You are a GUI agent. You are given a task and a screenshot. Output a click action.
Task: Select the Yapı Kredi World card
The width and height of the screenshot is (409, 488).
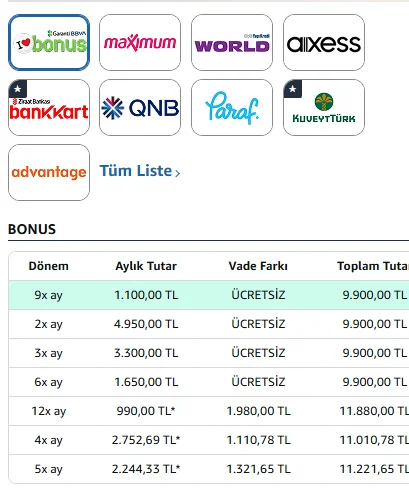coord(232,42)
